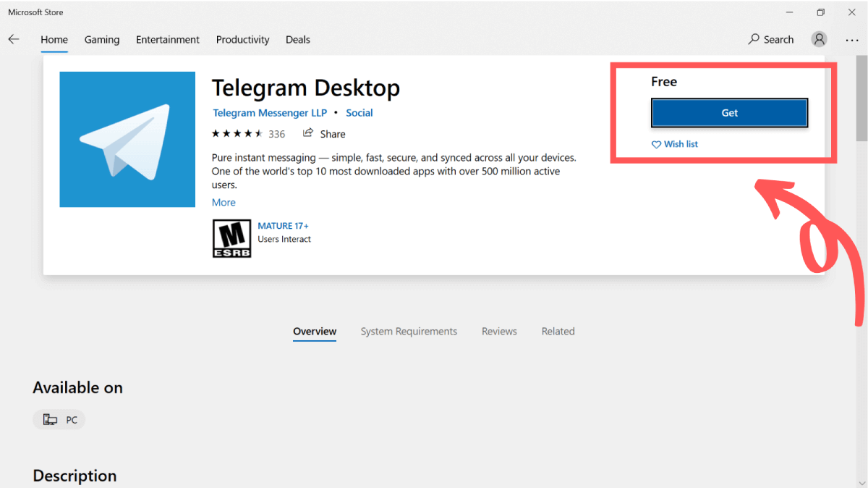The height and width of the screenshot is (488, 868).
Task: Add Telegram Desktop to Wish list
Action: 675,144
